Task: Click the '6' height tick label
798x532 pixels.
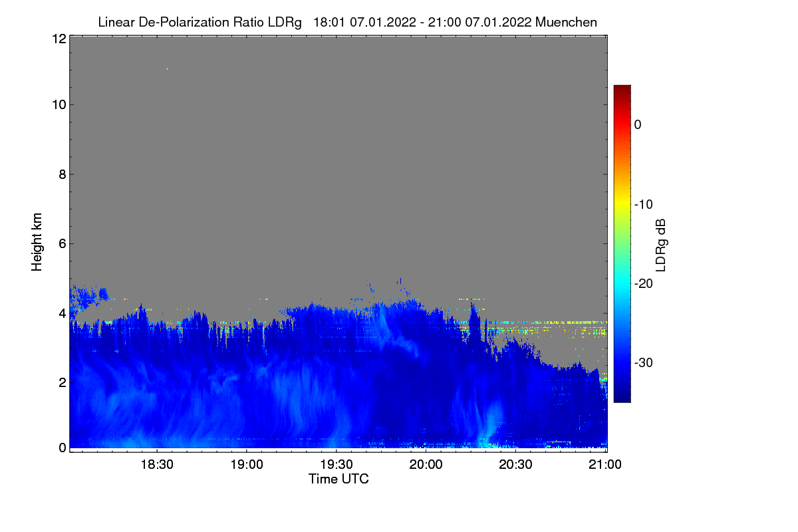Action: 61,243
